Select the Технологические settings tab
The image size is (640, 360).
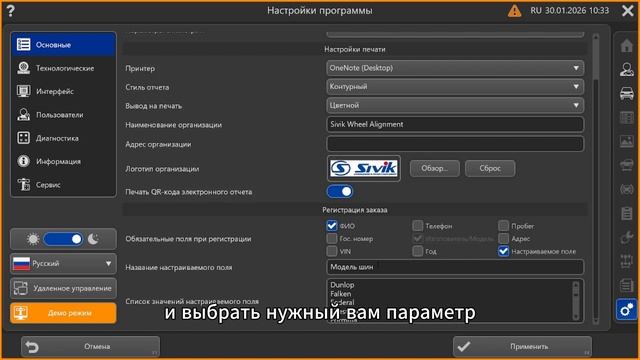64,68
